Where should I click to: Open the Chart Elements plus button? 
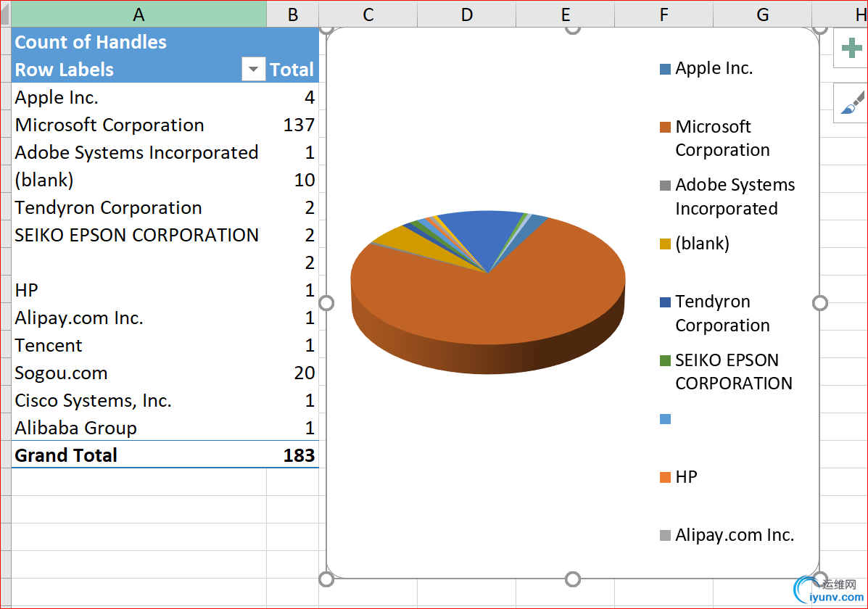tap(851, 48)
